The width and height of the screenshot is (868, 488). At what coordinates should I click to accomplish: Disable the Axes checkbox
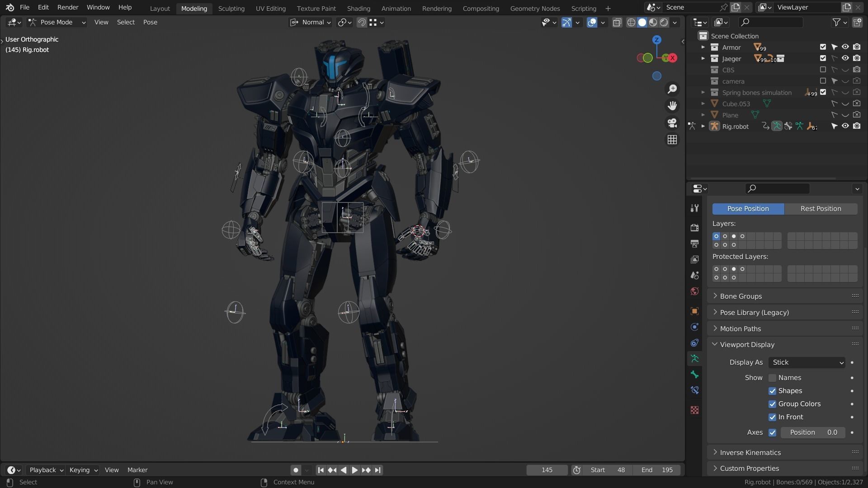pos(772,432)
